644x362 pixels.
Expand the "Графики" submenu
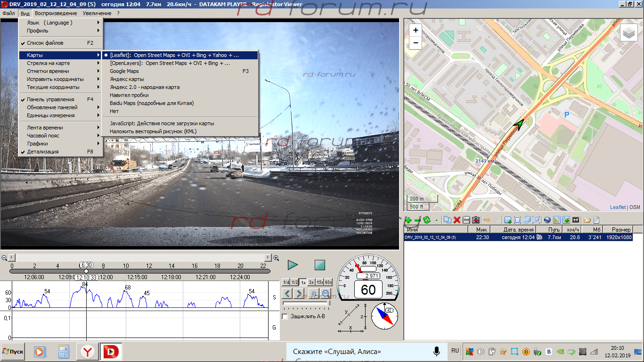[x=37, y=144]
